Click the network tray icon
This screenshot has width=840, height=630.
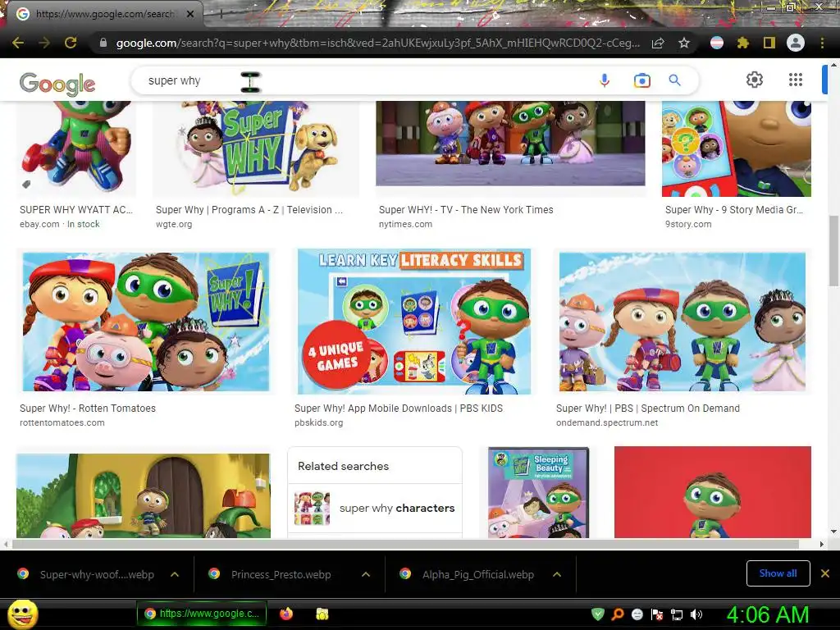[x=677, y=614]
